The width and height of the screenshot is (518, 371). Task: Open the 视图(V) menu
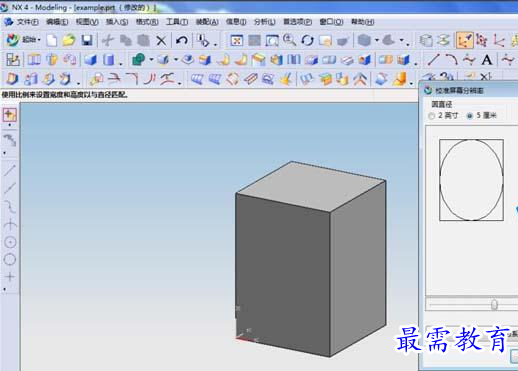[87, 22]
